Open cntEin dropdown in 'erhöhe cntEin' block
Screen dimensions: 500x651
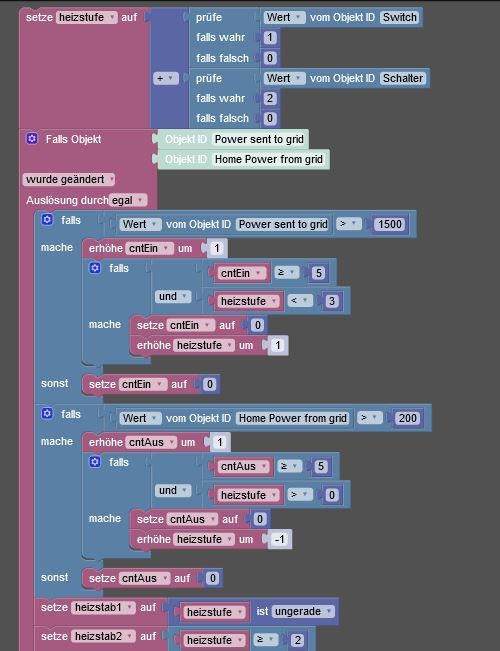point(150,248)
